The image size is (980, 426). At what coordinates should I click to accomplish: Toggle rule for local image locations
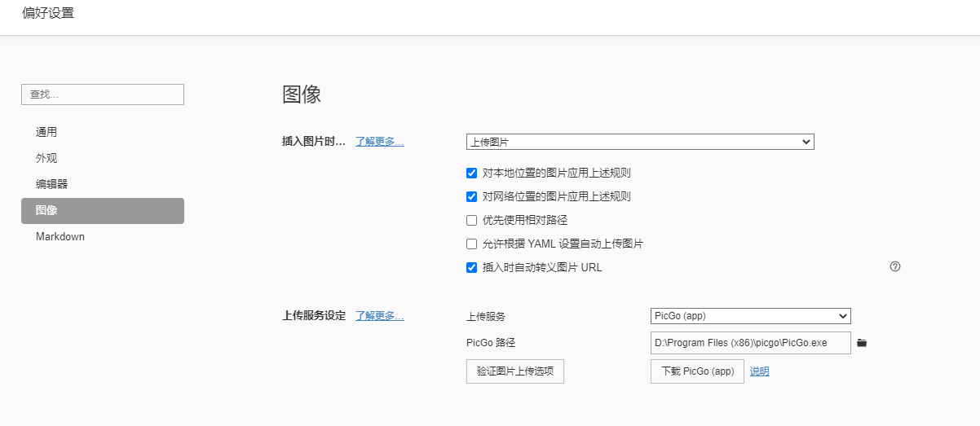pyautogui.click(x=471, y=173)
